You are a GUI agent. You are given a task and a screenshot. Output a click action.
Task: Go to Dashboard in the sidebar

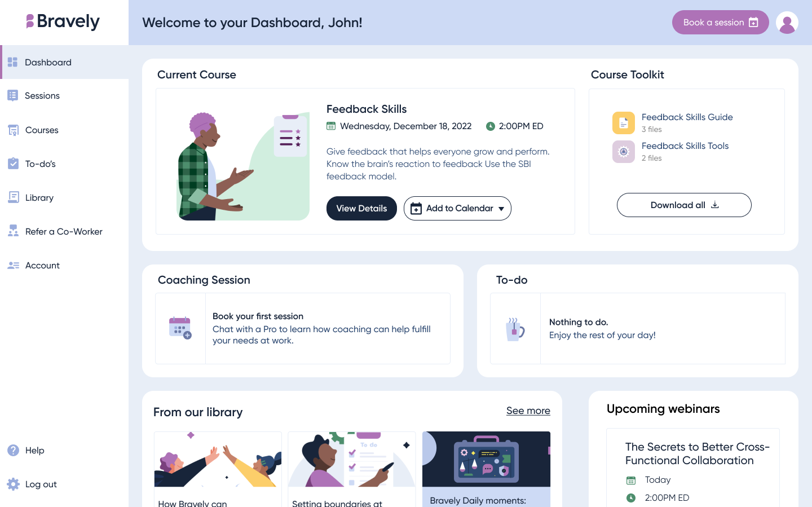click(x=64, y=62)
